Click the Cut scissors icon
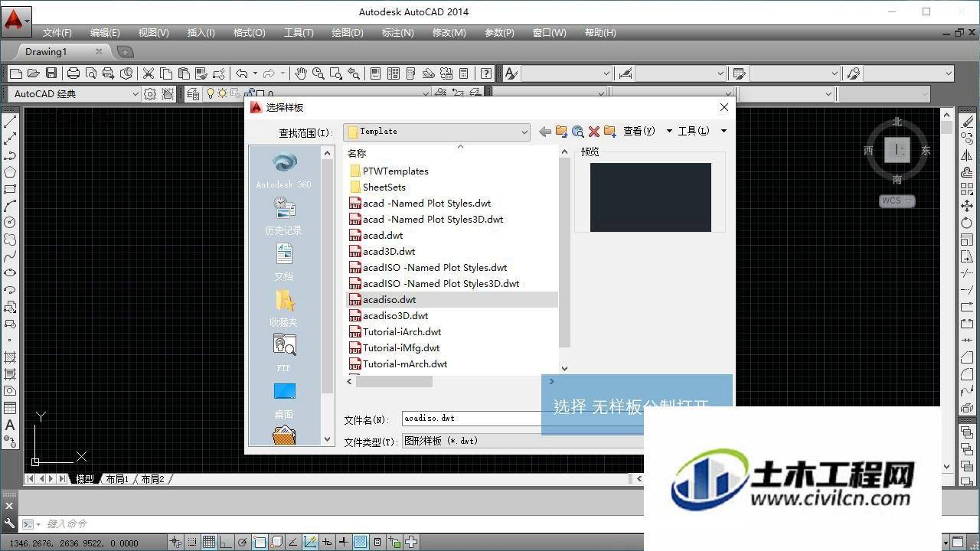 tap(149, 73)
